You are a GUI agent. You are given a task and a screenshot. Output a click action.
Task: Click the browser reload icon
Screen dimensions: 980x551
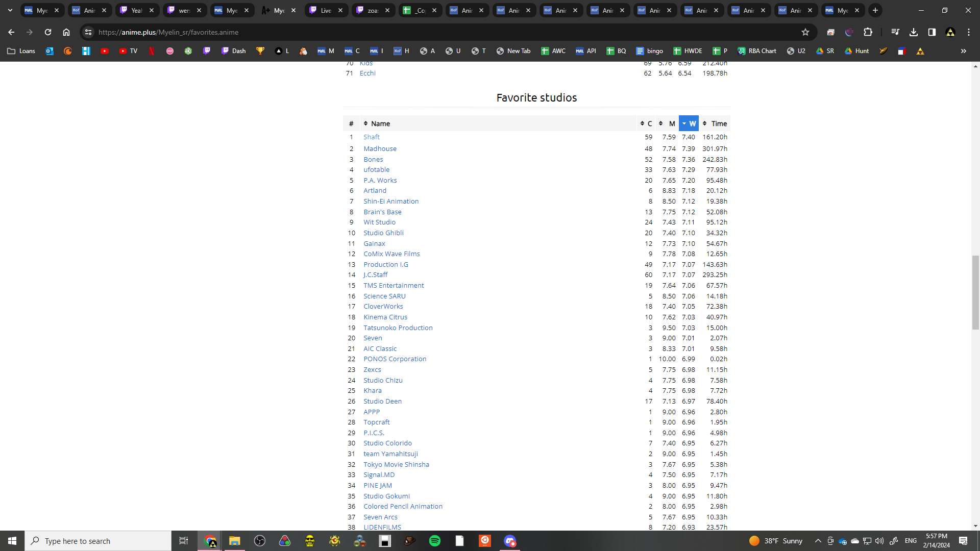pyautogui.click(x=48, y=32)
